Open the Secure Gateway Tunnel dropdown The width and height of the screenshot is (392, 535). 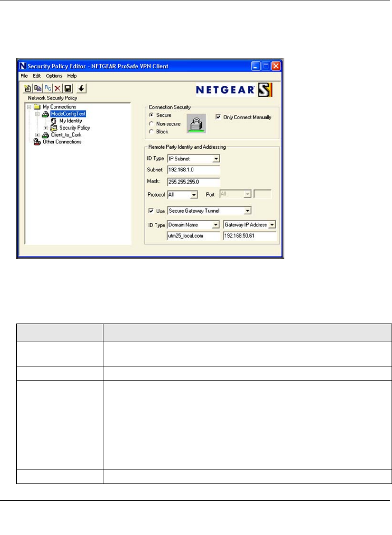pyautogui.click(x=248, y=211)
